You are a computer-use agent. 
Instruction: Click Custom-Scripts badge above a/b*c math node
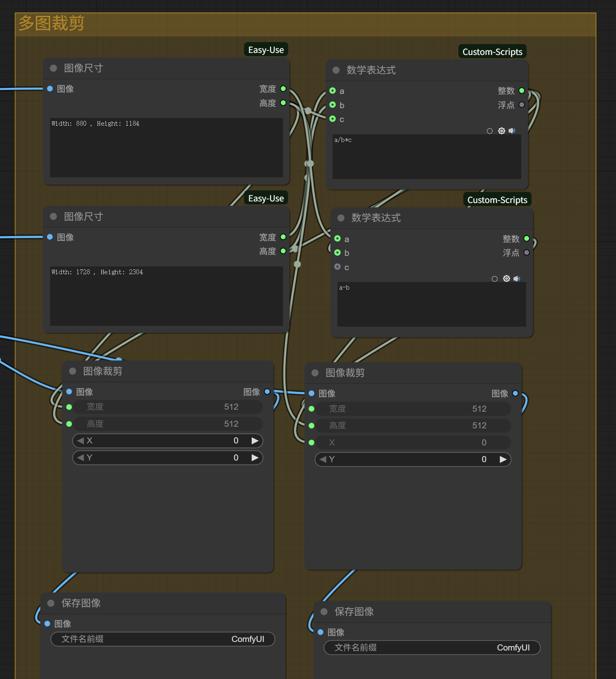pyautogui.click(x=492, y=52)
